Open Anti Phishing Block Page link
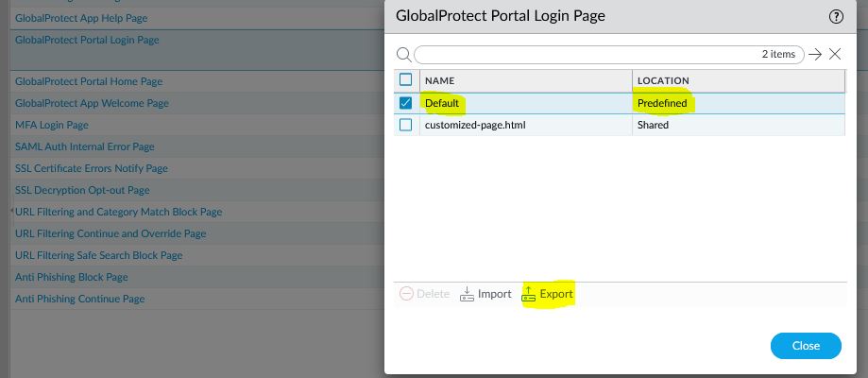Screen dimensions: 868x378 click(72, 277)
